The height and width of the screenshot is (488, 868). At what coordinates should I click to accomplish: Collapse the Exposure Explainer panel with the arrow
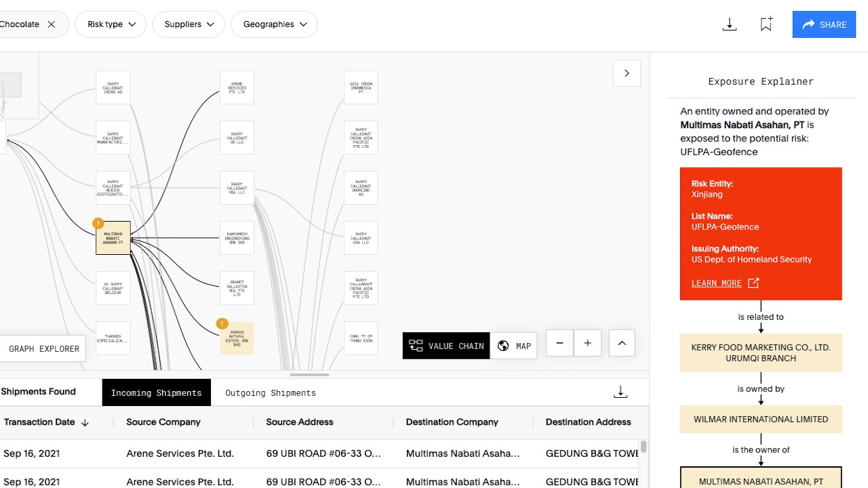pyautogui.click(x=627, y=73)
